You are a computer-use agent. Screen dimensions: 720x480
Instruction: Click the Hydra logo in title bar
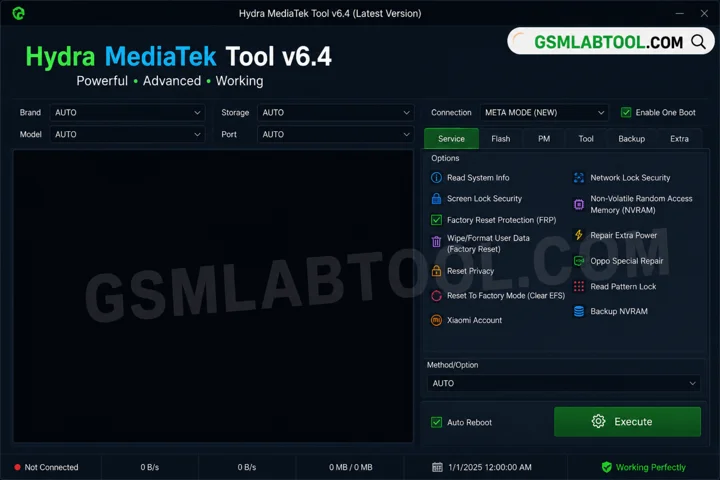click(x=18, y=13)
